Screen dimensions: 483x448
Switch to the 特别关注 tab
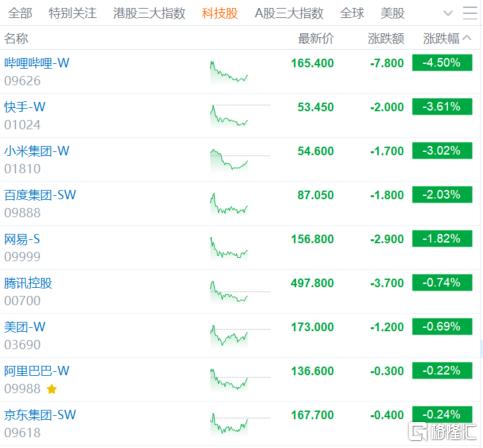pos(72,13)
